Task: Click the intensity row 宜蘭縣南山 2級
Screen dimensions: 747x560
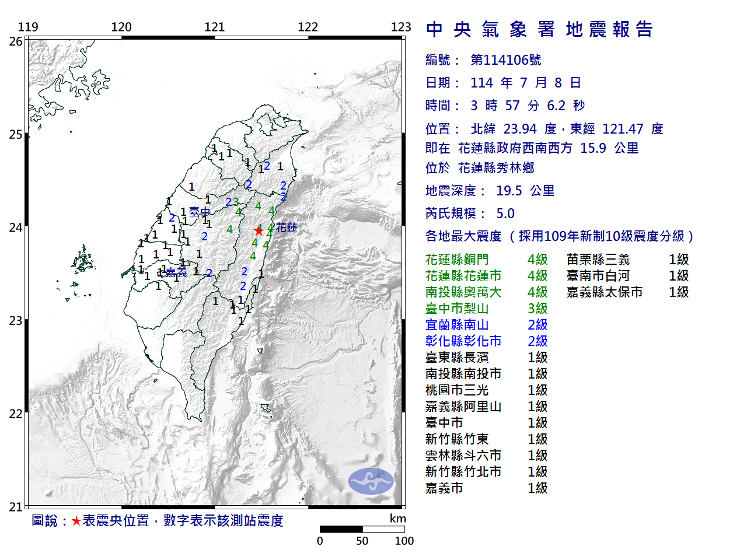Action: point(487,325)
